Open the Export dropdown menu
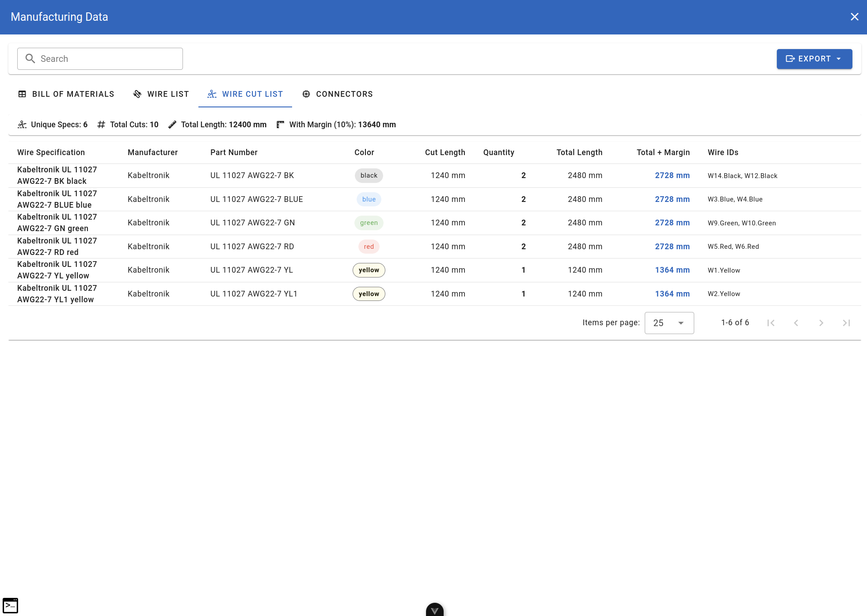 click(x=814, y=59)
